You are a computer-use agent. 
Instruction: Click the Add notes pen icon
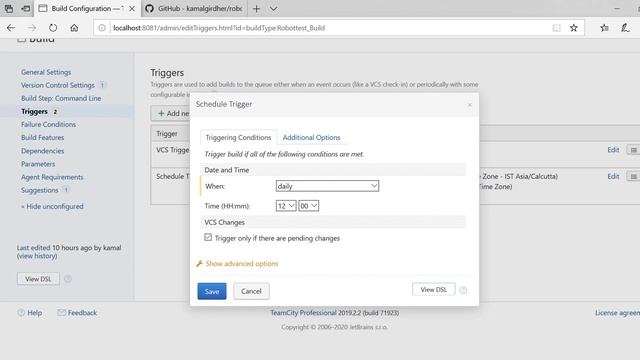click(x=625, y=28)
